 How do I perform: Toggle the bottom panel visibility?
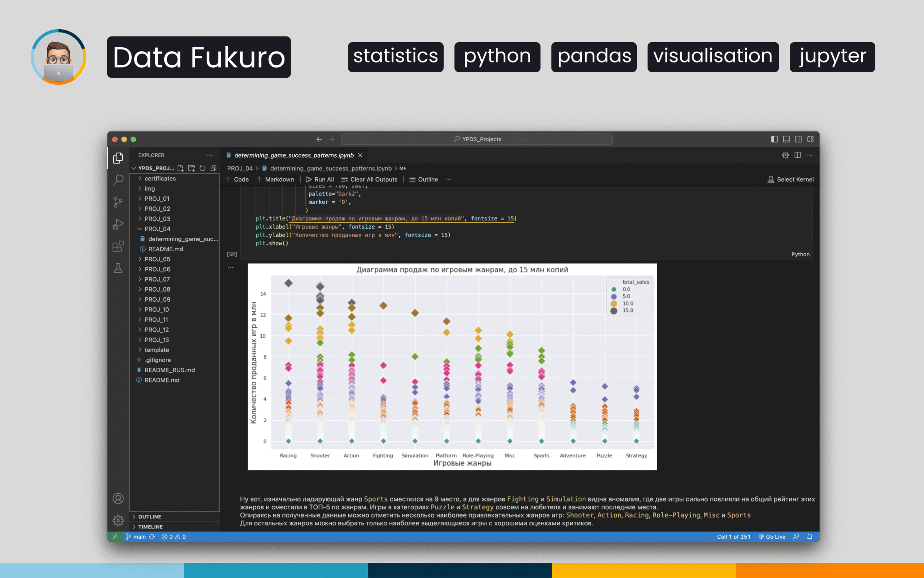pyautogui.click(x=786, y=139)
